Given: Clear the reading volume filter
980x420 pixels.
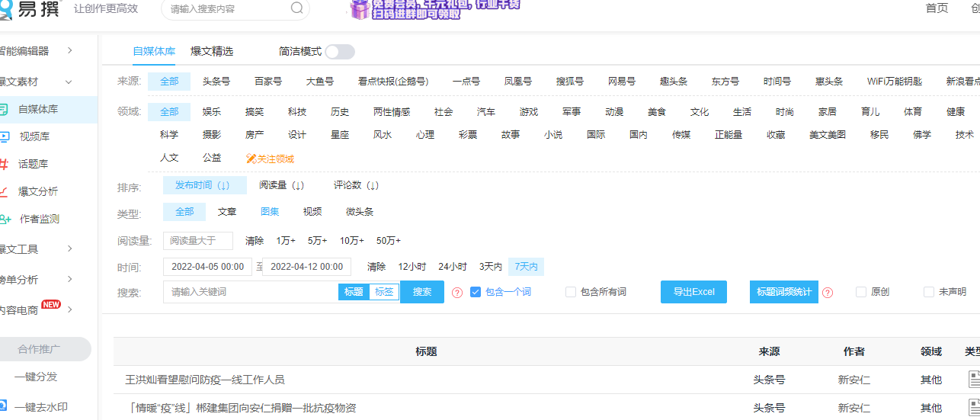Looking at the screenshot, I should [255, 241].
